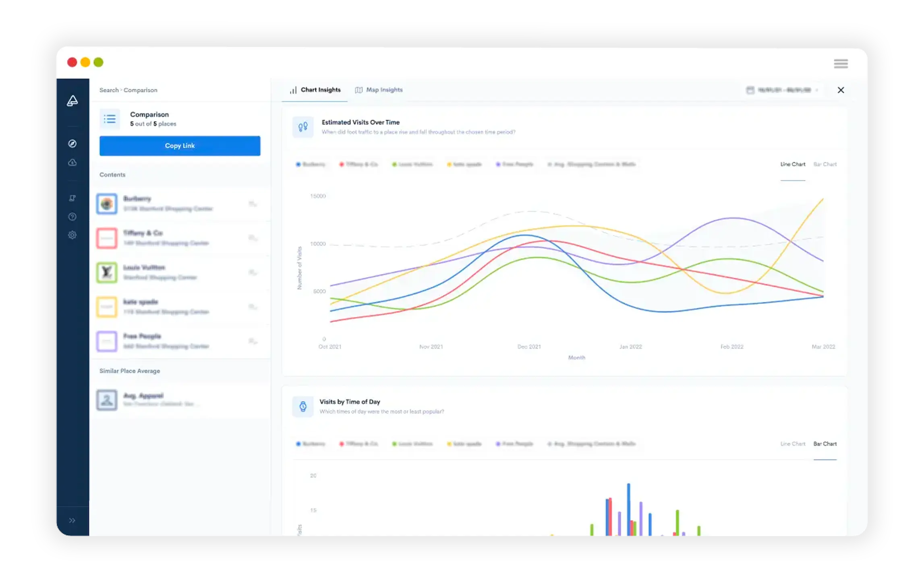Click the Louis Vuitton place name
This screenshot has height=582, width=924.
(x=144, y=267)
